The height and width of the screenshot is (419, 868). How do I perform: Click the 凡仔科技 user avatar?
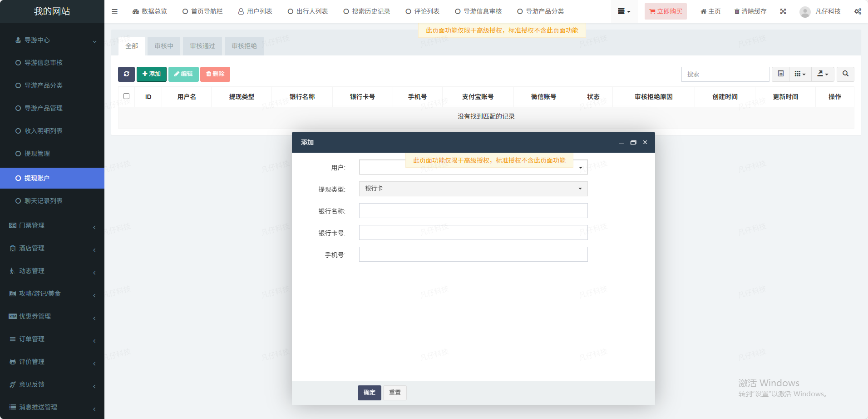click(805, 12)
